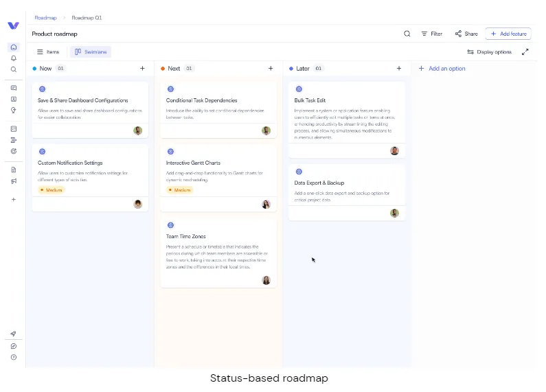The height and width of the screenshot is (392, 546).
Task: Click the Product roadmap title
Action: [55, 34]
